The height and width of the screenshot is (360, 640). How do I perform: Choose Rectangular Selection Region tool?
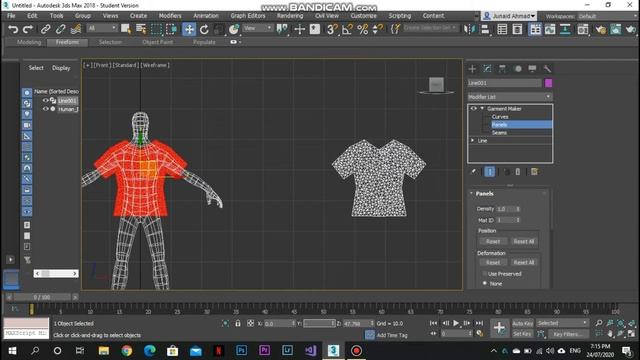[156, 29]
